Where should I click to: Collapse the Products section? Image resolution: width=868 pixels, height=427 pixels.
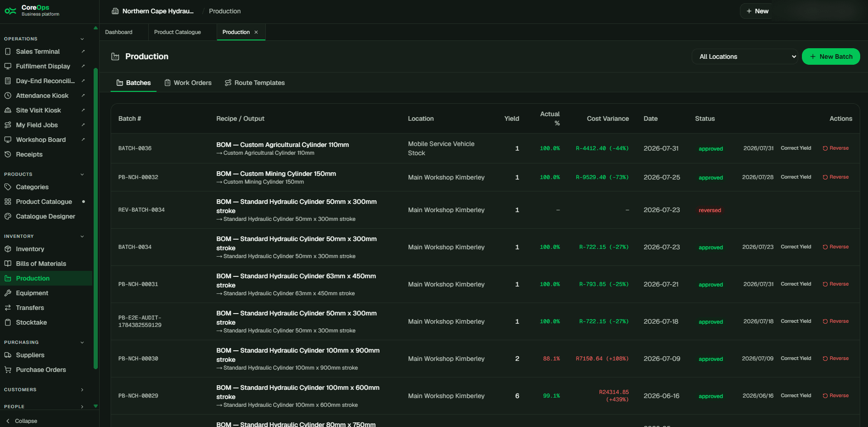tap(82, 174)
